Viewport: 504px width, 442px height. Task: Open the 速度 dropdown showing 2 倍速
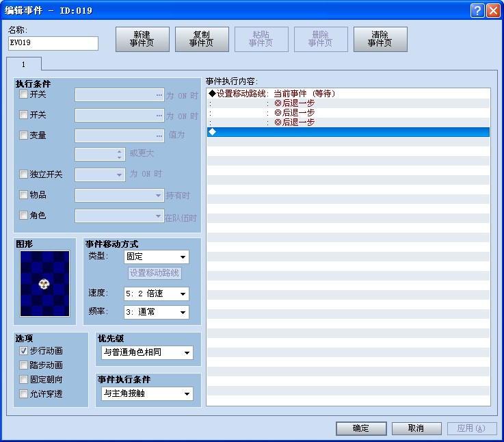157,294
